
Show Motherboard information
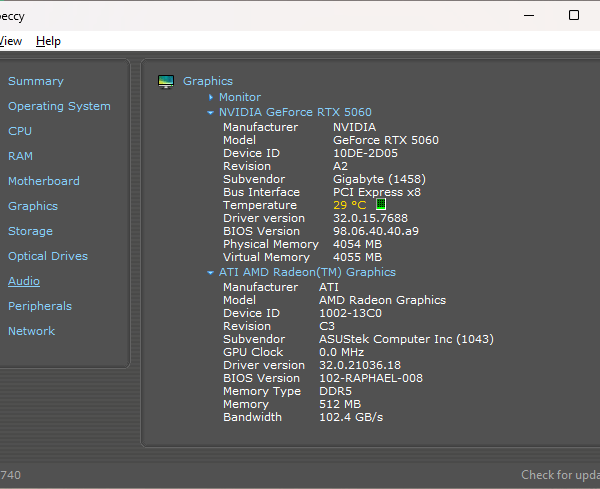click(x=44, y=181)
